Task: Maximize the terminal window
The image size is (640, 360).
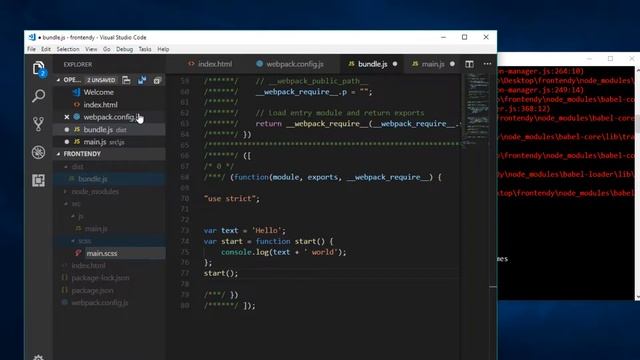Action: (610, 59)
